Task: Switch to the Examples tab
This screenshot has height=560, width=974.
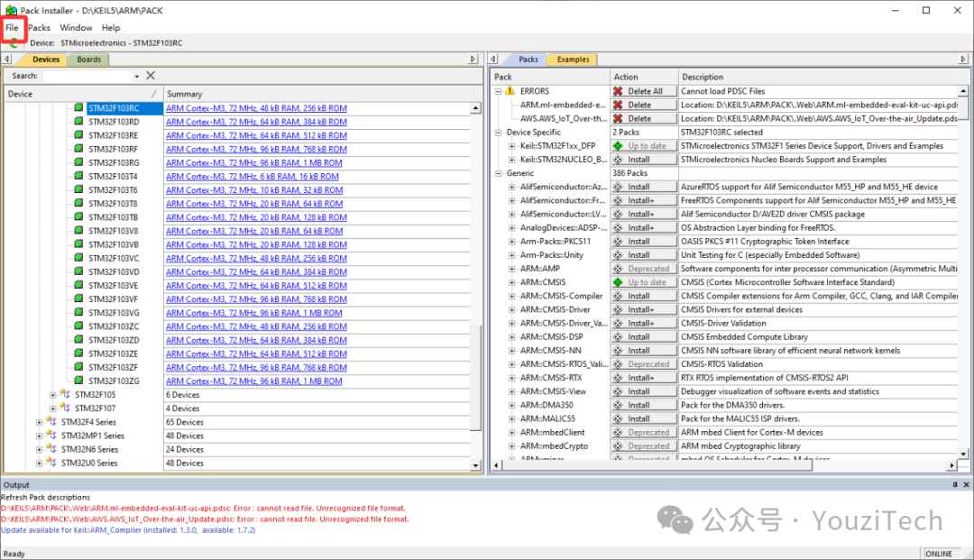Action: 573,60
